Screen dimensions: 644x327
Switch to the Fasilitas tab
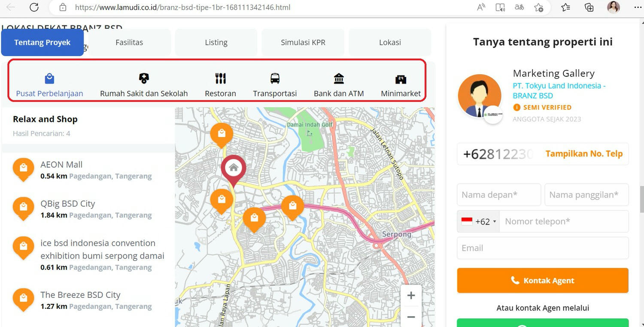click(129, 42)
